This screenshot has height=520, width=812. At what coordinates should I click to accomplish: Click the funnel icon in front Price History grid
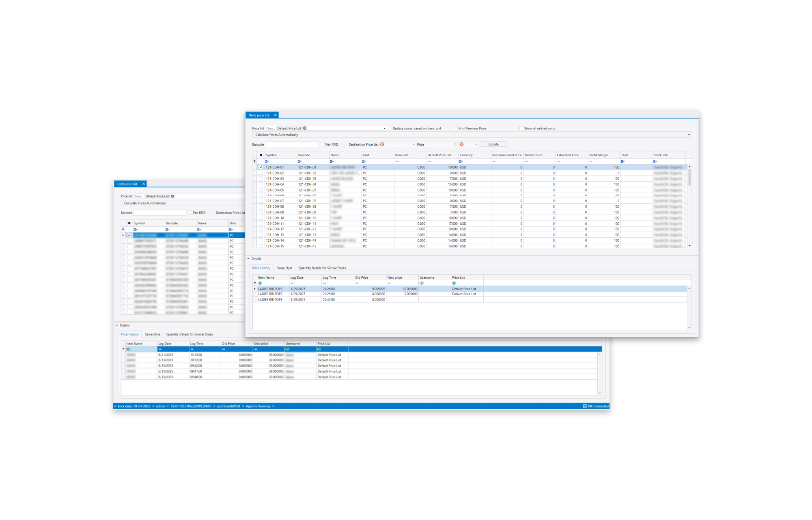pyautogui.click(x=255, y=283)
